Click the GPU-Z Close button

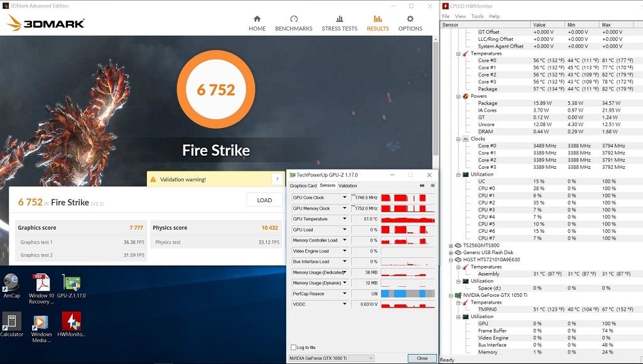[x=422, y=358]
